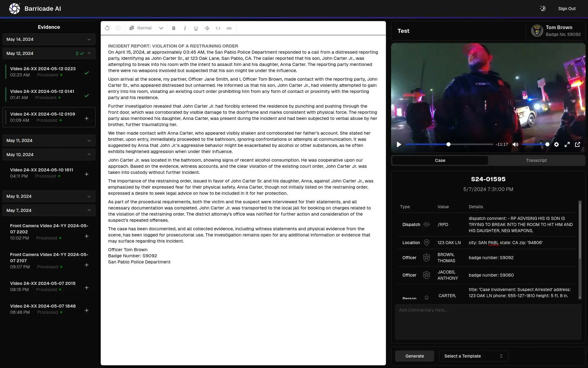Toggle italic formatting
588x368 pixels.
coord(185,28)
